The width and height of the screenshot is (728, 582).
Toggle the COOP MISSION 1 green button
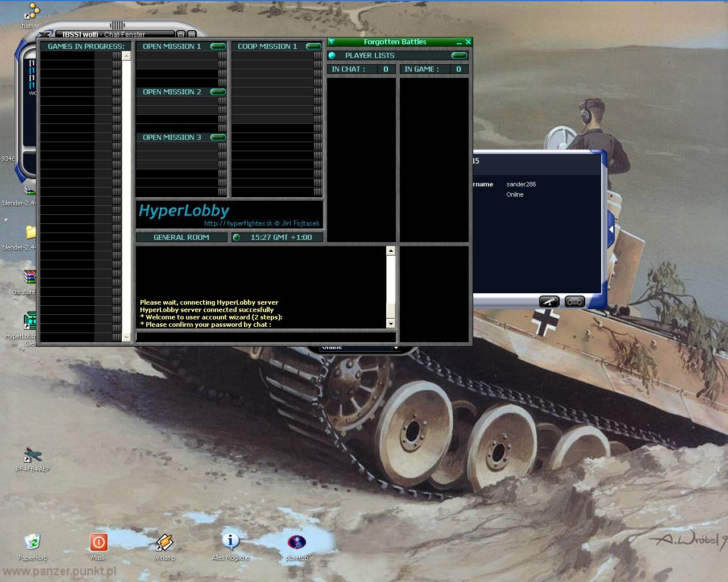313,46
